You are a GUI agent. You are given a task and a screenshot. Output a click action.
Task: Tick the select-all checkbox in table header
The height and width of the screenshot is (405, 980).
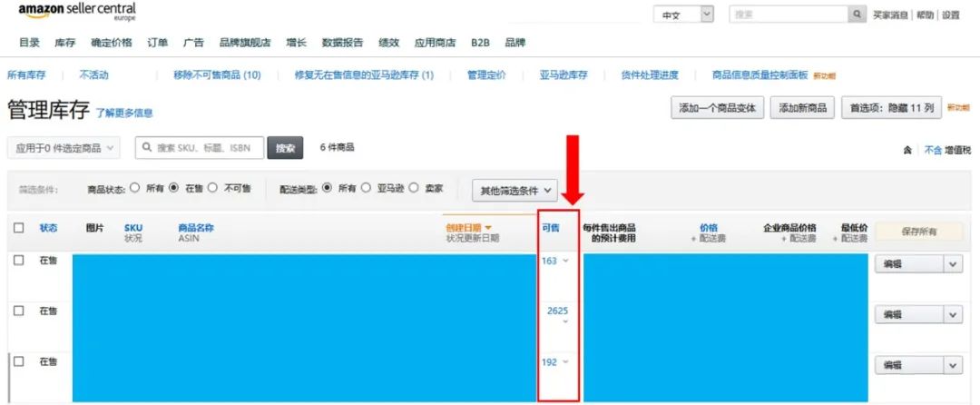tap(19, 228)
